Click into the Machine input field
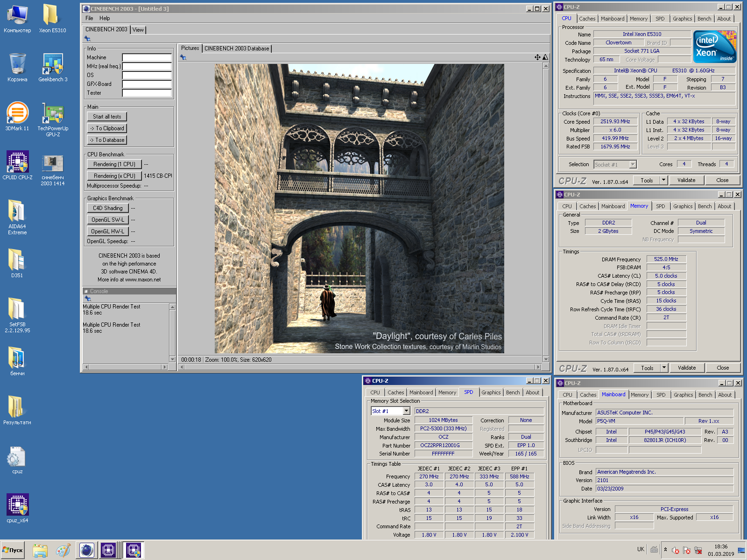747x560 pixels. point(147,57)
